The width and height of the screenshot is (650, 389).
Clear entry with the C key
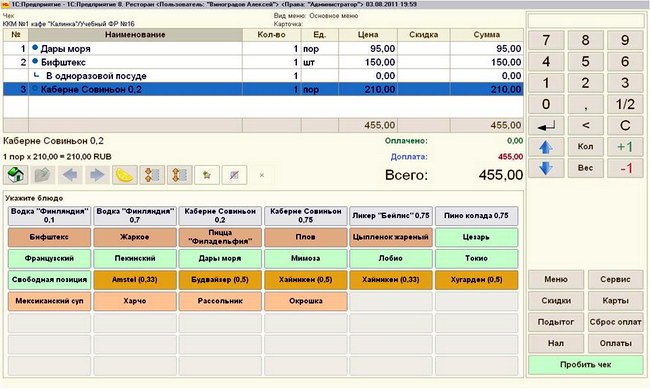(x=625, y=125)
